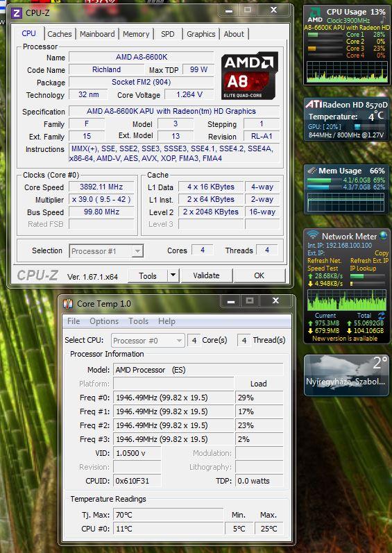Viewport: 392px width, 553px height.
Task: Click the CPU-Z purple Z title icon
Action: 16,13
